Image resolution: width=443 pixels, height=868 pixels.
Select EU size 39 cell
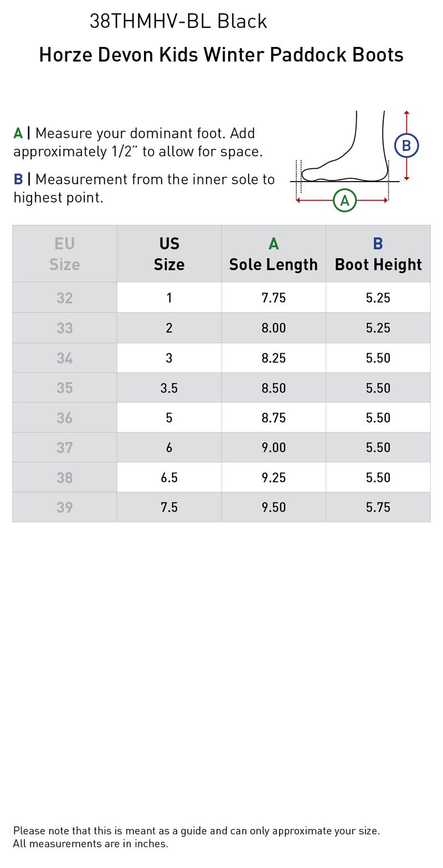[65, 507]
